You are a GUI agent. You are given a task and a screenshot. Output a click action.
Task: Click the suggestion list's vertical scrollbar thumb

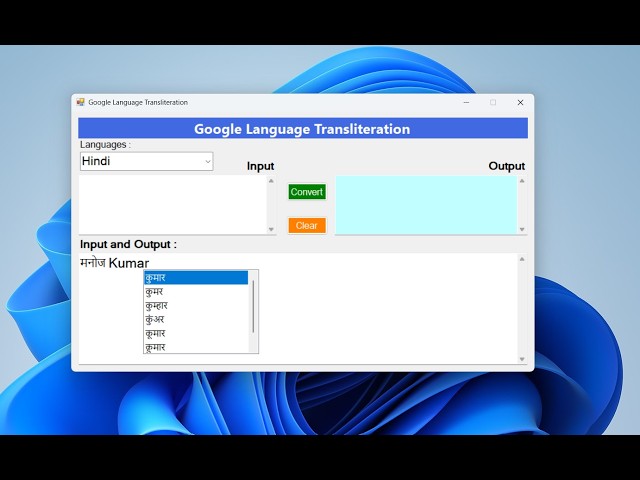tap(253, 306)
